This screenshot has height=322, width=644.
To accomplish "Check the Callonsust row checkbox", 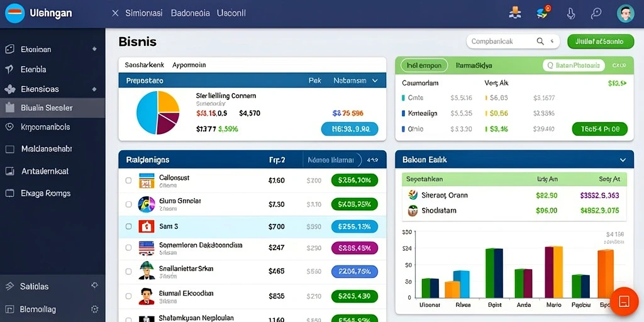I will (x=128, y=180).
